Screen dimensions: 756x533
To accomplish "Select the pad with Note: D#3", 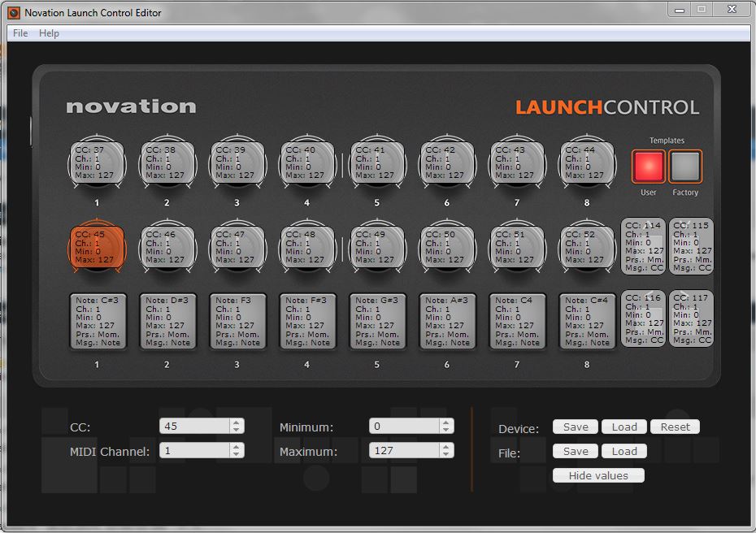I will click(x=167, y=321).
